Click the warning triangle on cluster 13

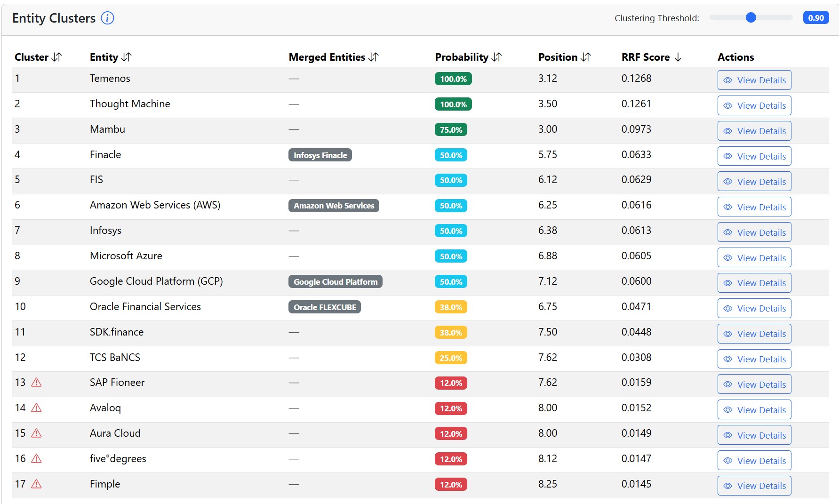pos(36,383)
